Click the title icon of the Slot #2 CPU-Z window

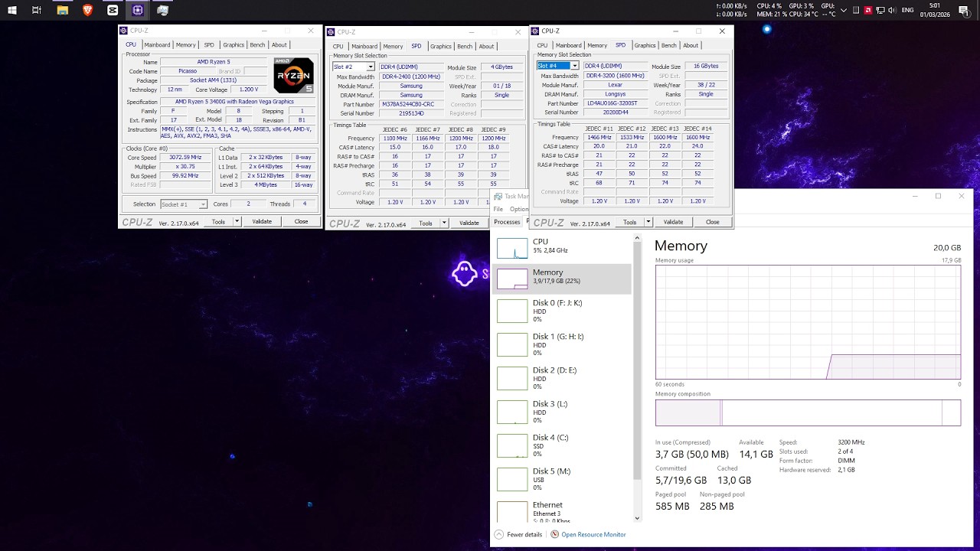(331, 32)
